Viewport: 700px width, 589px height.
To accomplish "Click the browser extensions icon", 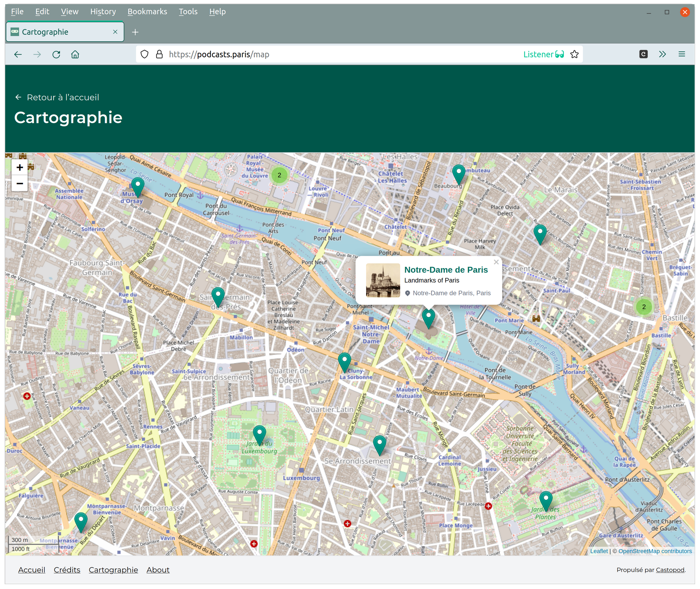I will 662,54.
